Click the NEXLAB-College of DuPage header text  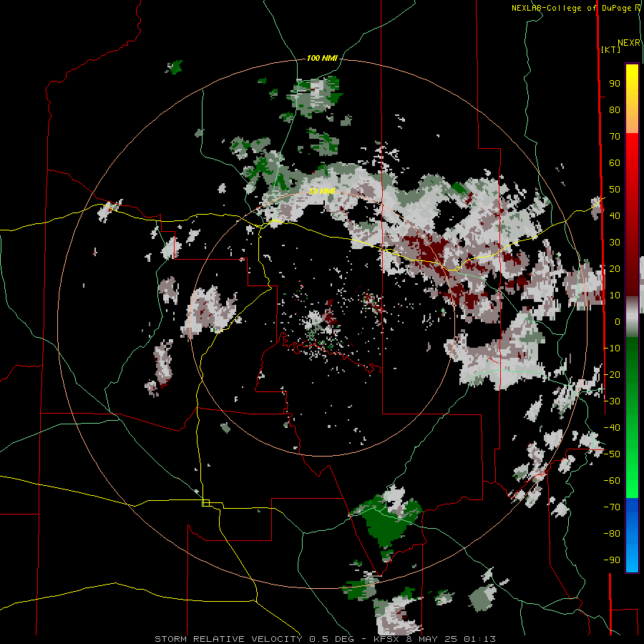click(x=571, y=8)
